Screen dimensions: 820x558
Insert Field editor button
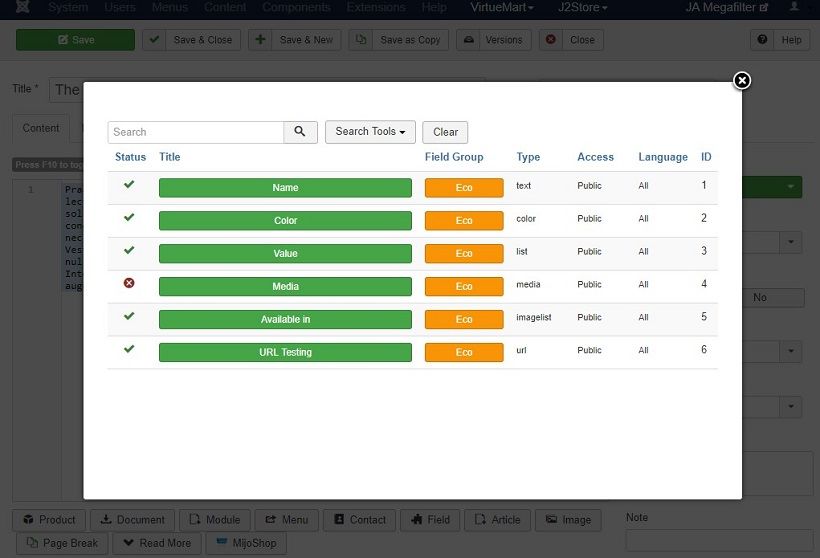[430, 520]
